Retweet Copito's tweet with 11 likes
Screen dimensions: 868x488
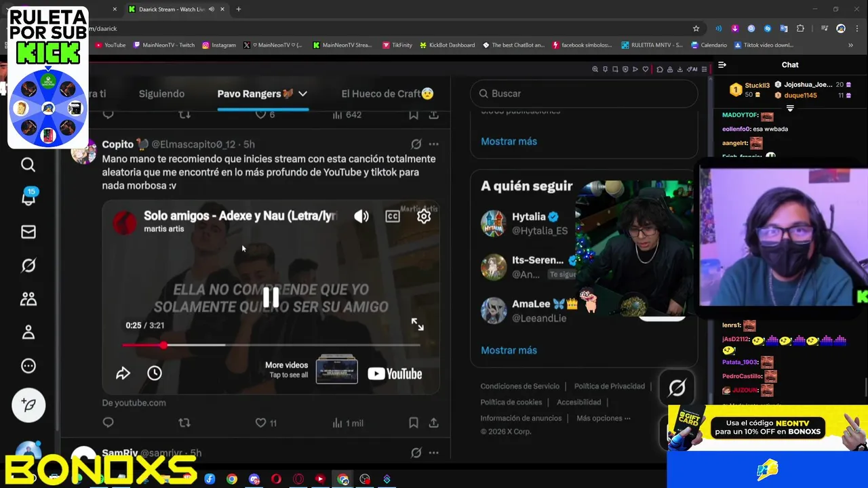tap(184, 423)
